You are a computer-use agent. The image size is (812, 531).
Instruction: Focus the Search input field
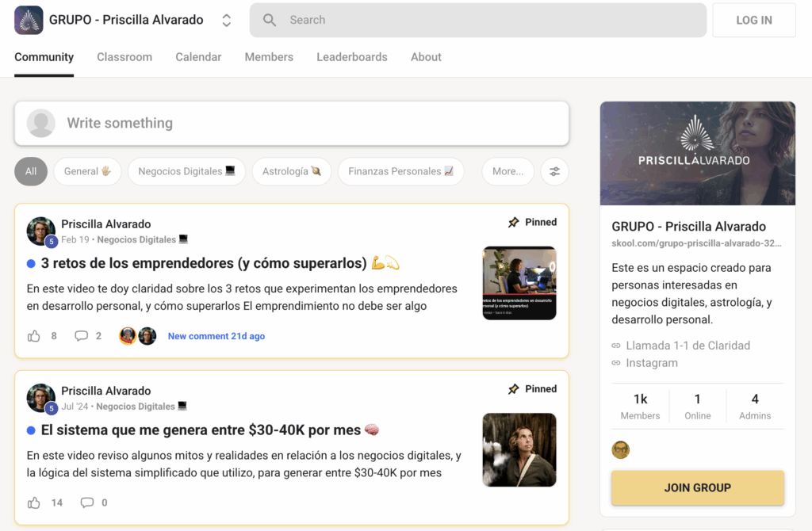coord(477,20)
